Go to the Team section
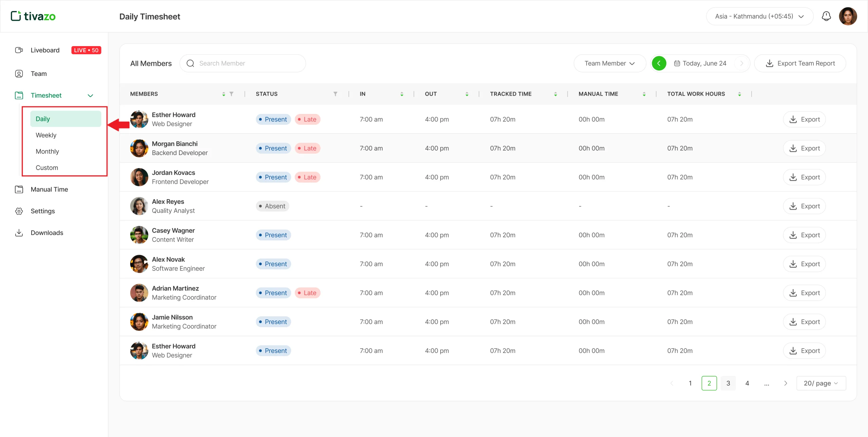This screenshot has height=437, width=868. click(x=39, y=74)
